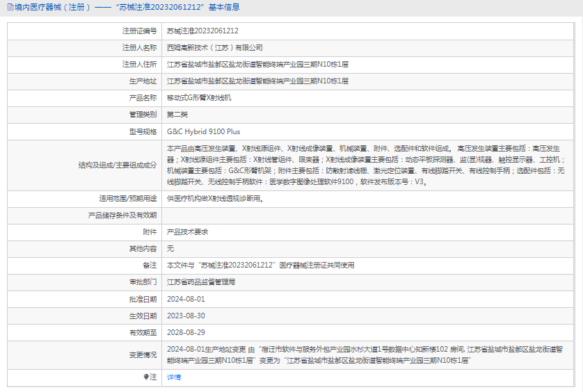The width and height of the screenshot is (583, 392).
Task: Click the 生产地址 label
Action: (143, 81)
